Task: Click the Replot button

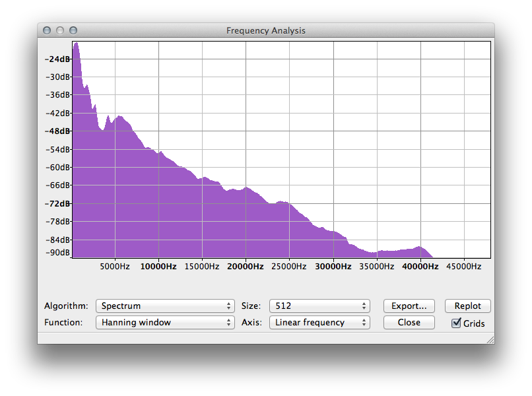Action: 468,306
